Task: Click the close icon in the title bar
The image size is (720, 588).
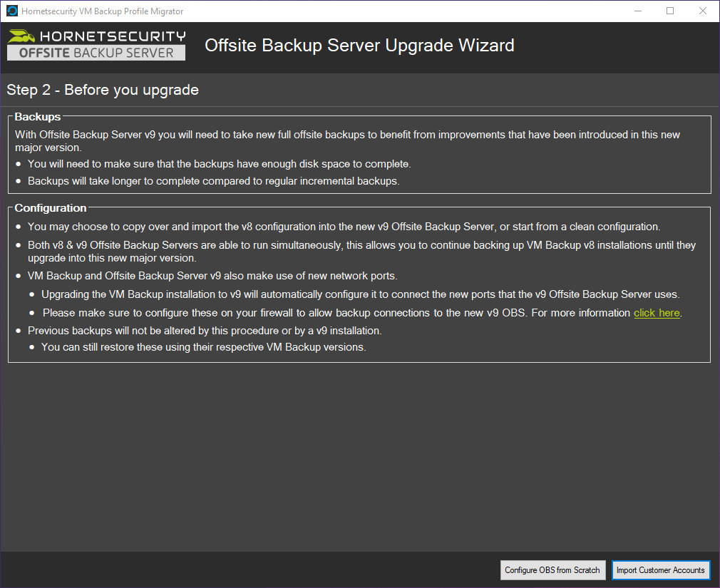Action: 702,11
